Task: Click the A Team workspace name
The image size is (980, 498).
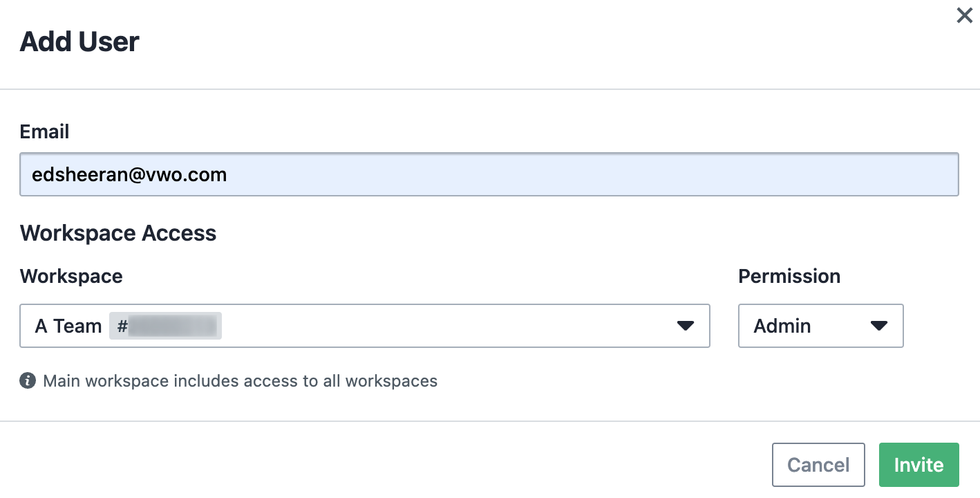Action: 68,326
